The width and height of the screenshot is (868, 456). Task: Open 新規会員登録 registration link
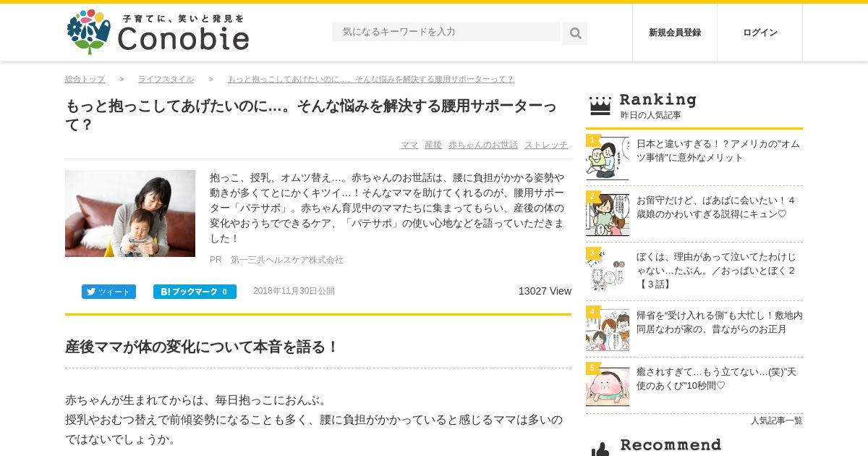[675, 33]
